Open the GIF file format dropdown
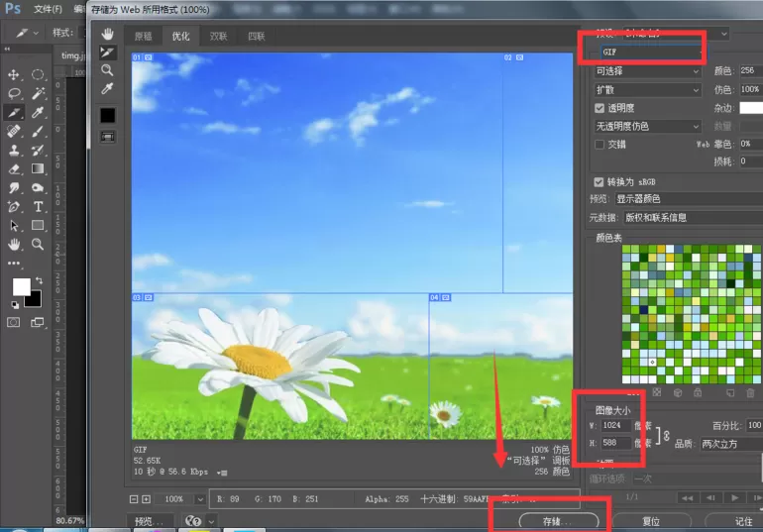 652,52
